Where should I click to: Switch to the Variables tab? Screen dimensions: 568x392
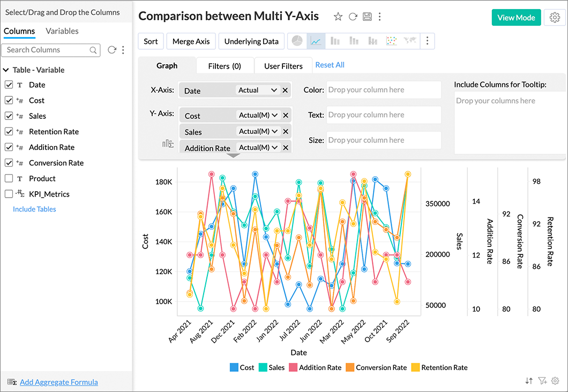click(62, 31)
